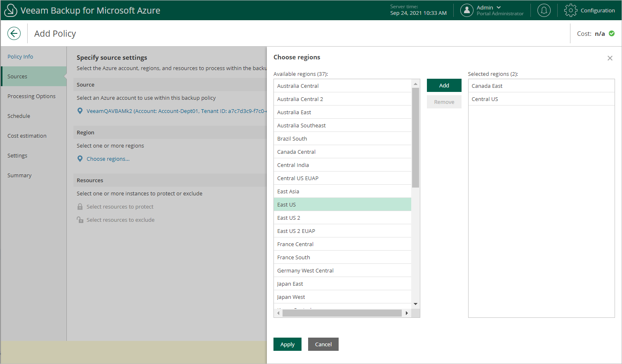622x364 pixels.
Task: Click the vertical scrollbar thumb in Available regions
Action: pos(416,138)
